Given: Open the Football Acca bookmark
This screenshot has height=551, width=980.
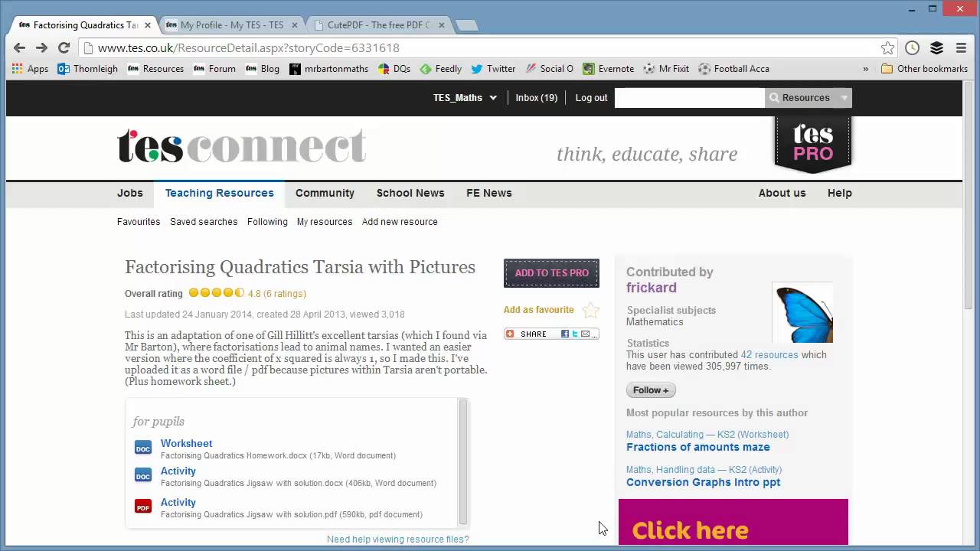Looking at the screenshot, I should pos(733,69).
